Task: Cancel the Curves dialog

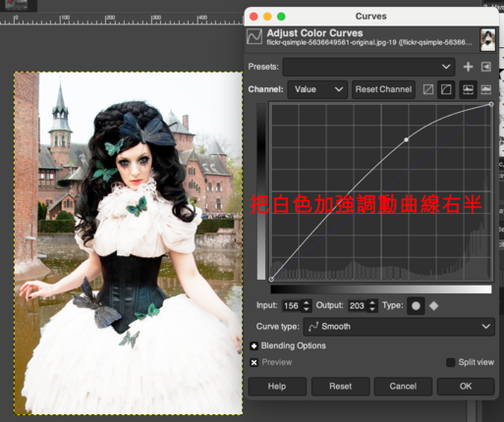Action: tap(403, 387)
